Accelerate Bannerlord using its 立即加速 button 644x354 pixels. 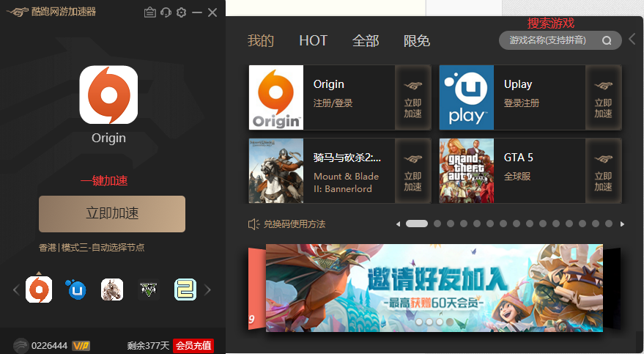412,171
